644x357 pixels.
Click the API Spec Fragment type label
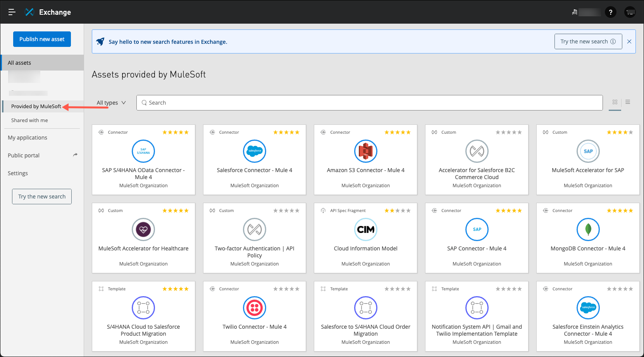(x=348, y=210)
